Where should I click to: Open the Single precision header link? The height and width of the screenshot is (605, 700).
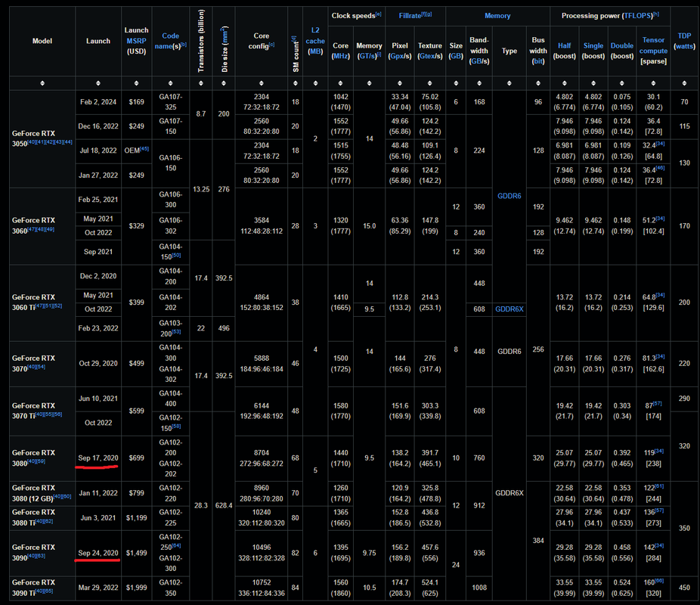[x=593, y=45]
